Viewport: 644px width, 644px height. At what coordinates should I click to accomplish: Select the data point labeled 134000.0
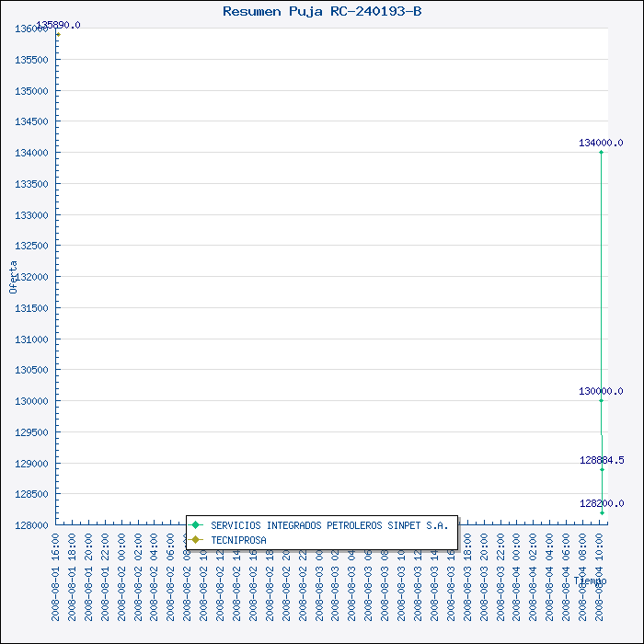click(602, 153)
